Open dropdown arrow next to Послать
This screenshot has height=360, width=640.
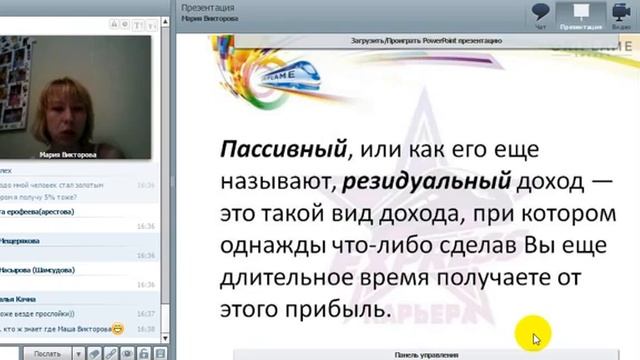click(x=78, y=353)
